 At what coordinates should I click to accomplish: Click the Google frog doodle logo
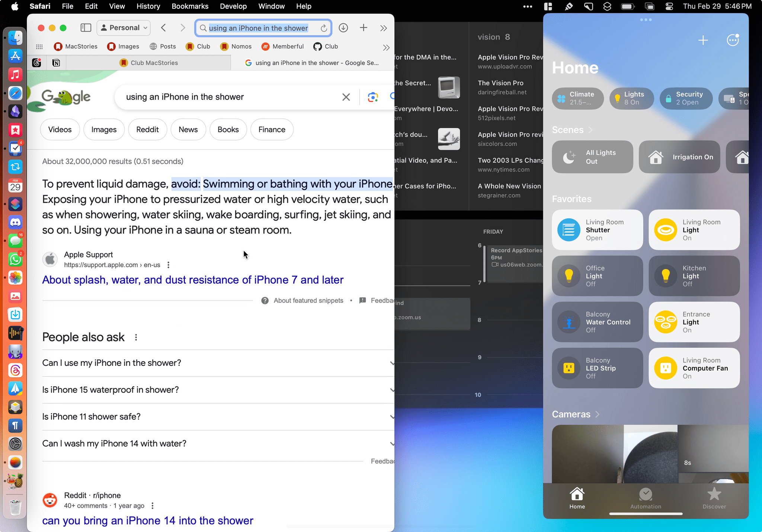click(x=65, y=97)
